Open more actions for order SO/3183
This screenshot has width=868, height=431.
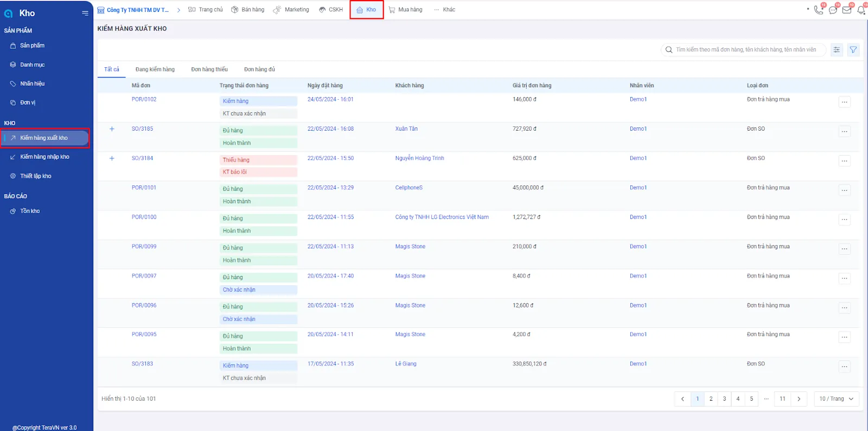(845, 366)
